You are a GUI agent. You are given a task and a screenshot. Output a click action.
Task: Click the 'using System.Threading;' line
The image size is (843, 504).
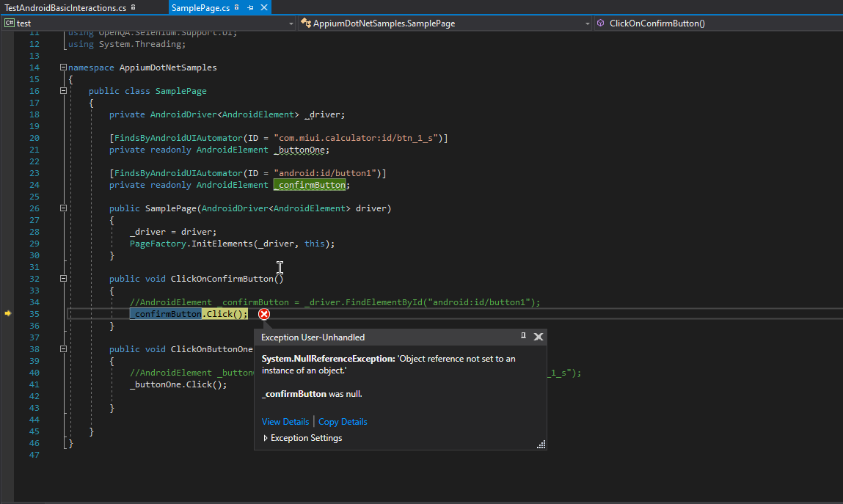click(x=127, y=44)
